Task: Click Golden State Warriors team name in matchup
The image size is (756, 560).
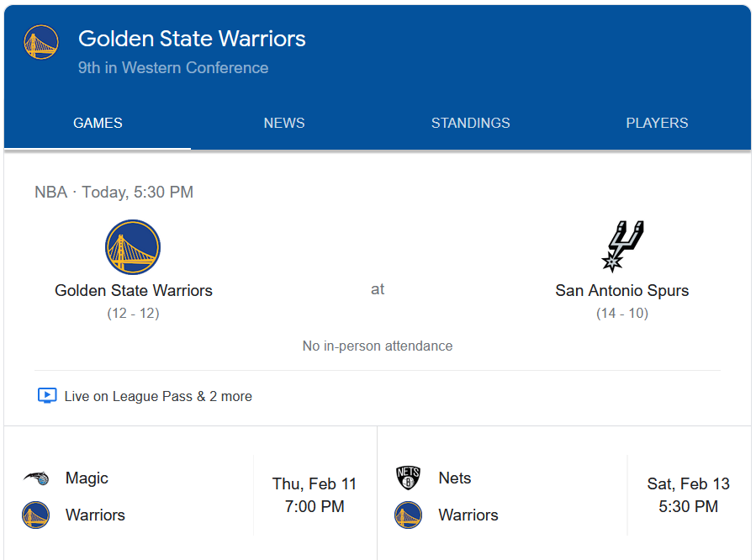Action: tap(134, 290)
